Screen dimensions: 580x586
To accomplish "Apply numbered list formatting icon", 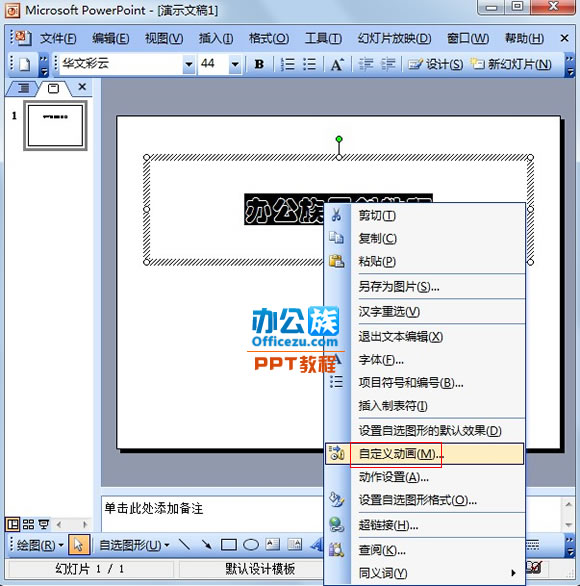I will tap(288, 65).
